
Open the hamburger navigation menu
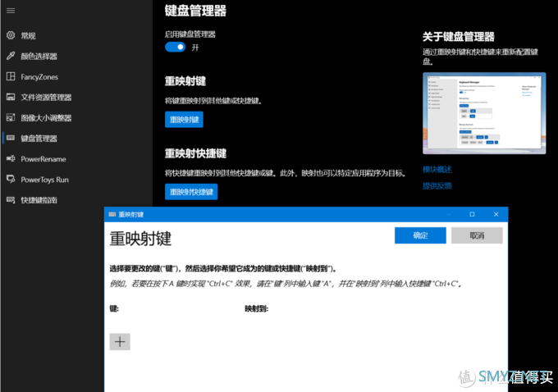pyautogui.click(x=11, y=11)
